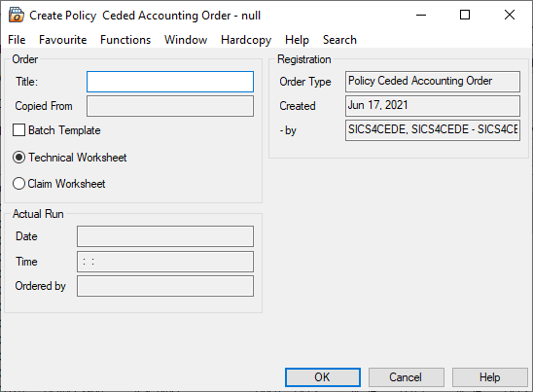Click the Ordered by field
This screenshot has width=533, height=392.
pos(165,286)
